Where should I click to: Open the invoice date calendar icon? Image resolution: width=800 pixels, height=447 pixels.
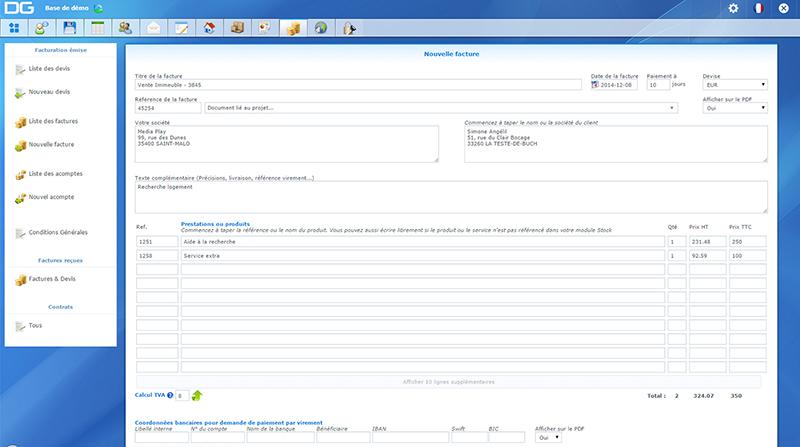coord(595,85)
